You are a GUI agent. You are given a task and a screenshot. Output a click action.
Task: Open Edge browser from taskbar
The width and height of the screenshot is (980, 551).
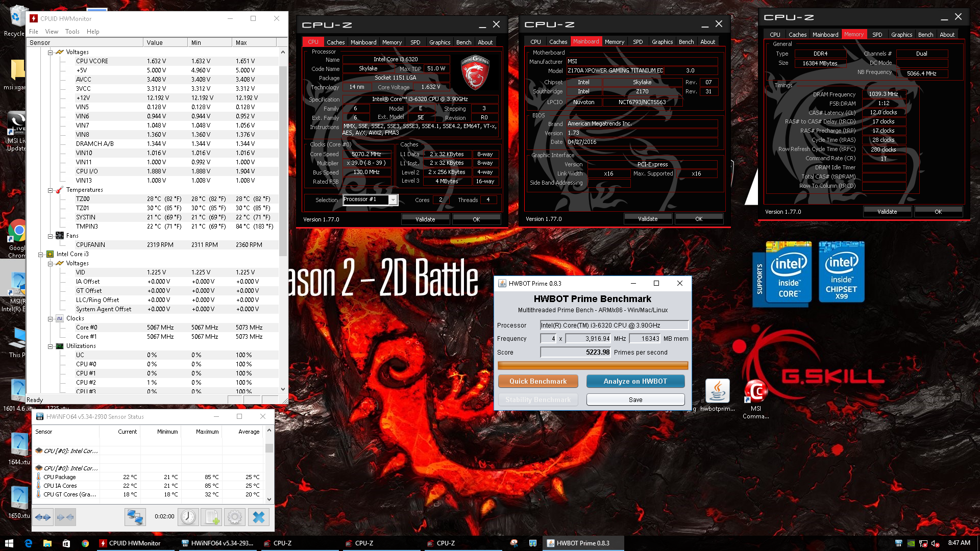[28, 543]
